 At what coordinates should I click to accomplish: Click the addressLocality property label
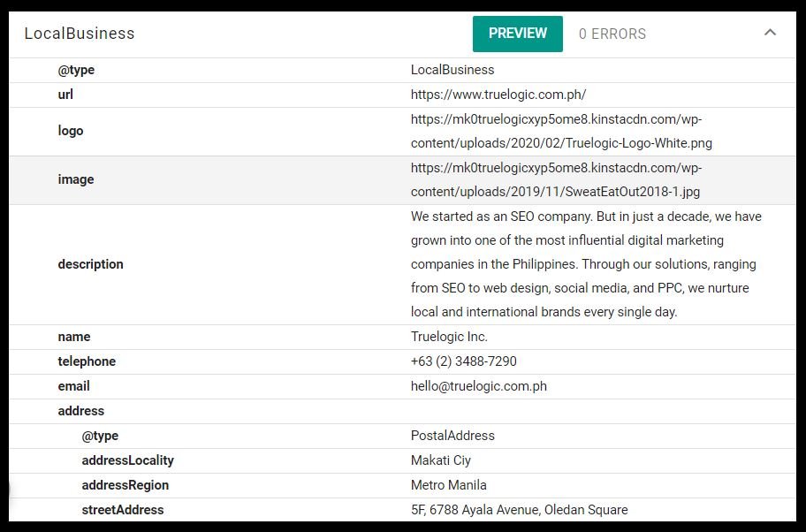tap(127, 460)
